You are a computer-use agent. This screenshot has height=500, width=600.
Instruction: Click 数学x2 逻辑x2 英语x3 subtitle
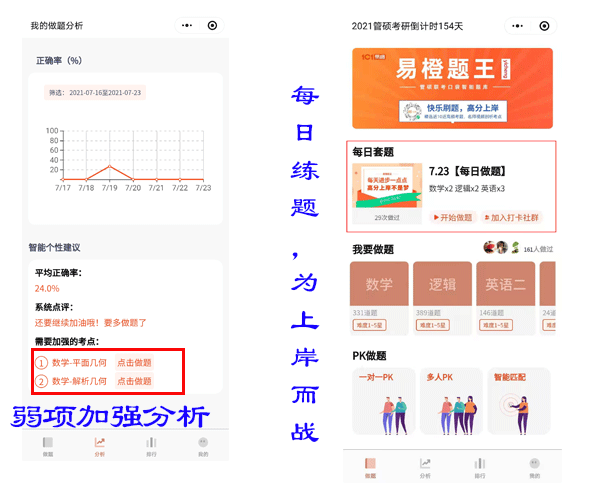(467, 189)
